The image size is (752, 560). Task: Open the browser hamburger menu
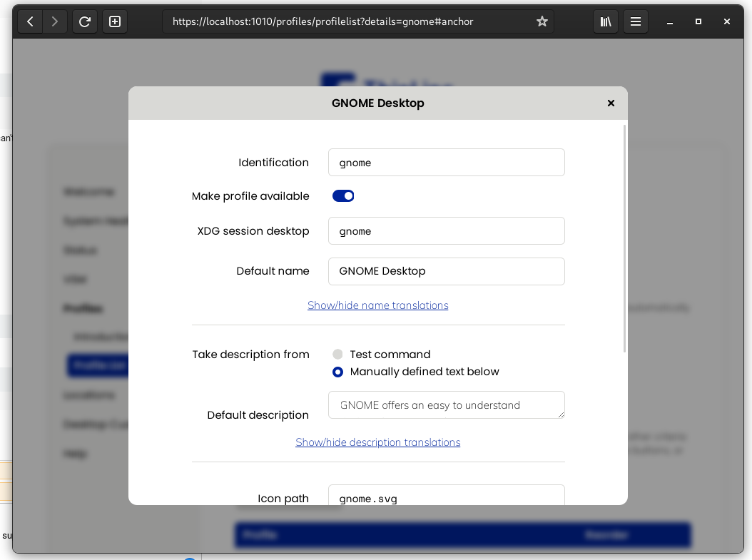pyautogui.click(x=636, y=21)
